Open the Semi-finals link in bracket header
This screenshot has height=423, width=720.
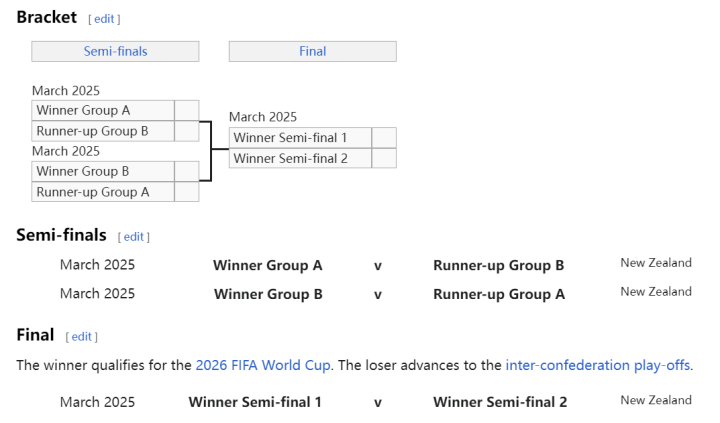point(115,51)
